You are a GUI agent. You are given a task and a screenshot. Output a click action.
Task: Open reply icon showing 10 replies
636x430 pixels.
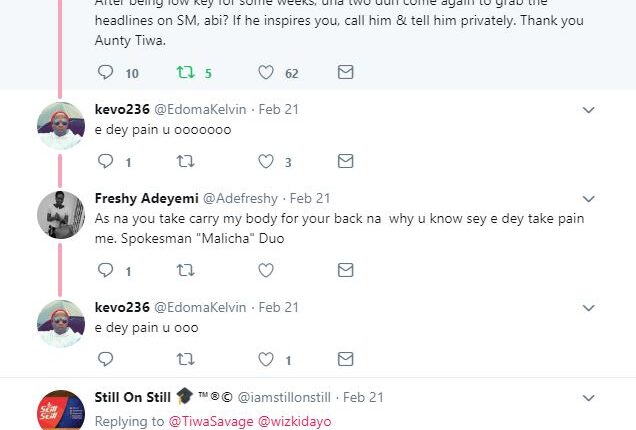(x=105, y=72)
